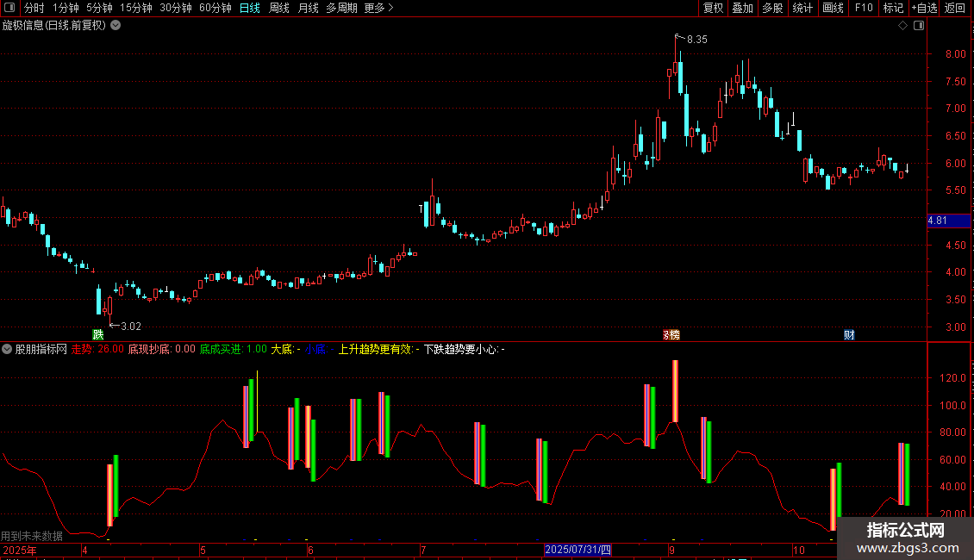The image size is (974, 560).
Task: Switch to 周线 weekly chart
Action: [x=279, y=8]
